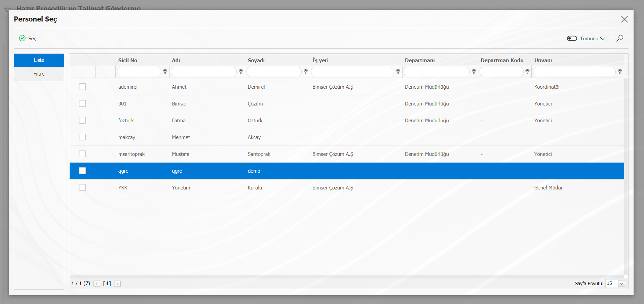Viewport: 644px width, 304px height.
Task: Sort by İş yeri column header
Action: click(320, 60)
